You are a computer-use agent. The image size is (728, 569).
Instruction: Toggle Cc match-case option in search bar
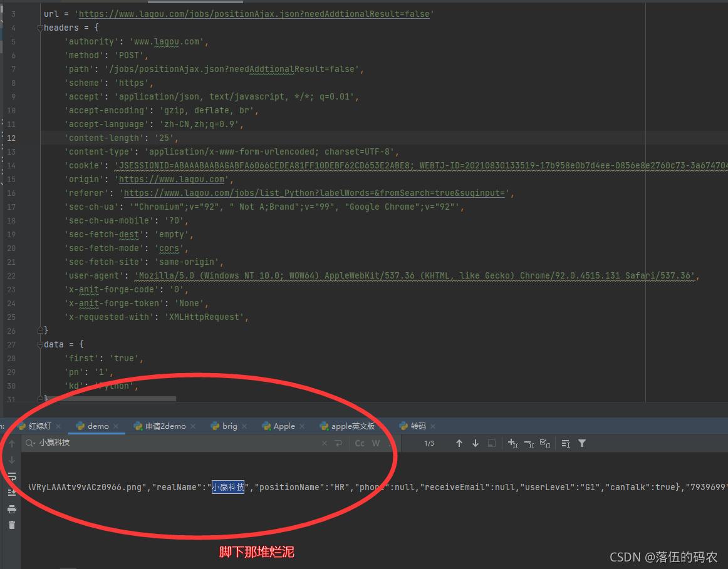click(x=359, y=443)
